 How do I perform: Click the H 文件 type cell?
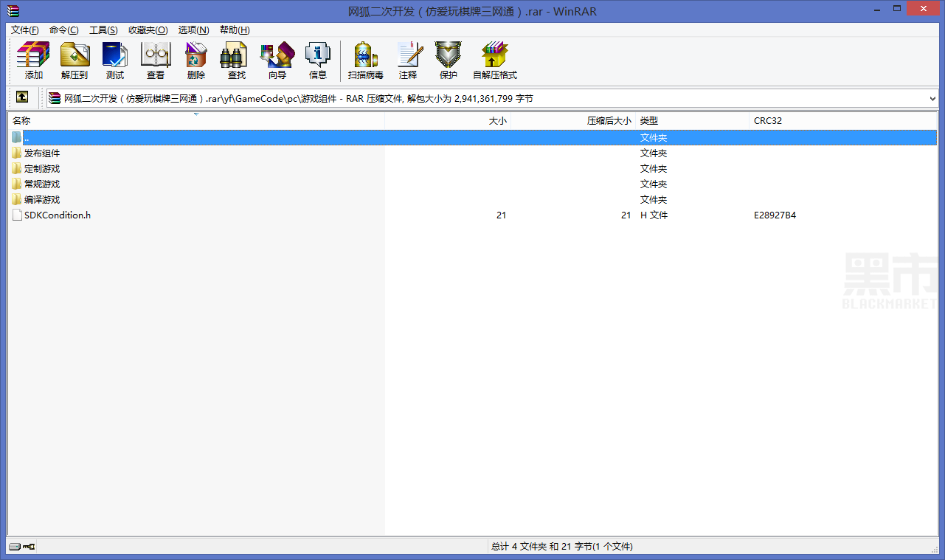pyautogui.click(x=654, y=215)
